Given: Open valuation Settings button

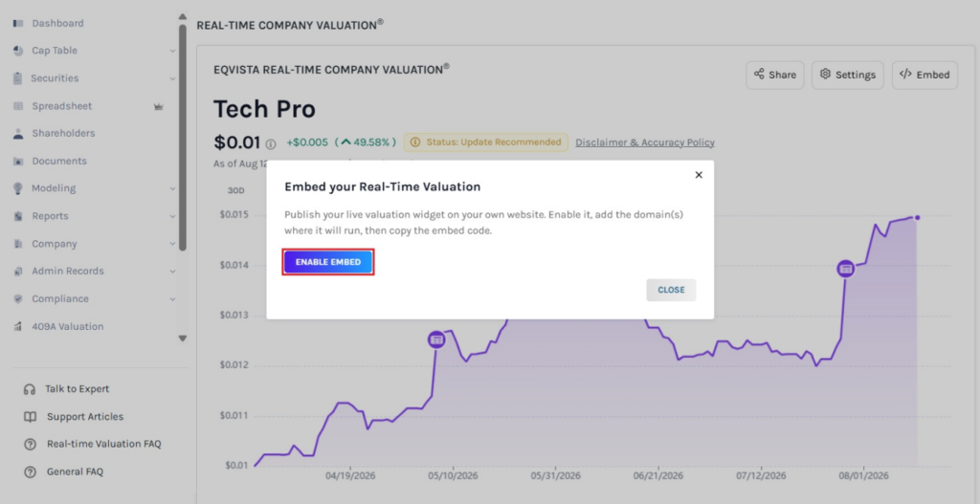Looking at the screenshot, I should [x=848, y=75].
